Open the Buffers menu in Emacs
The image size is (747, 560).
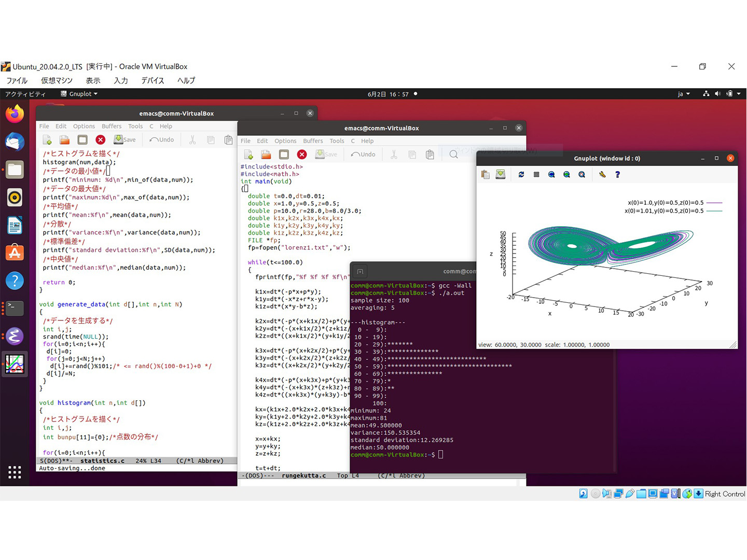[111, 126]
